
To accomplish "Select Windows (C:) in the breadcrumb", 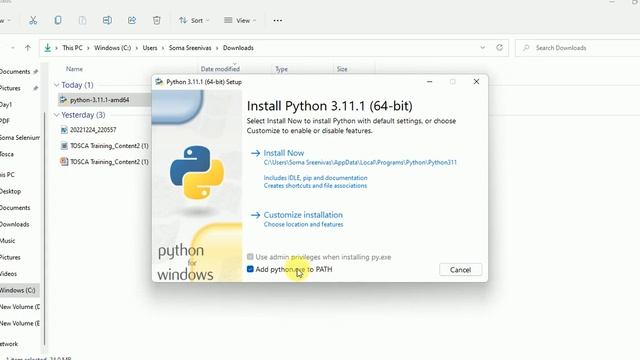I will [113, 48].
